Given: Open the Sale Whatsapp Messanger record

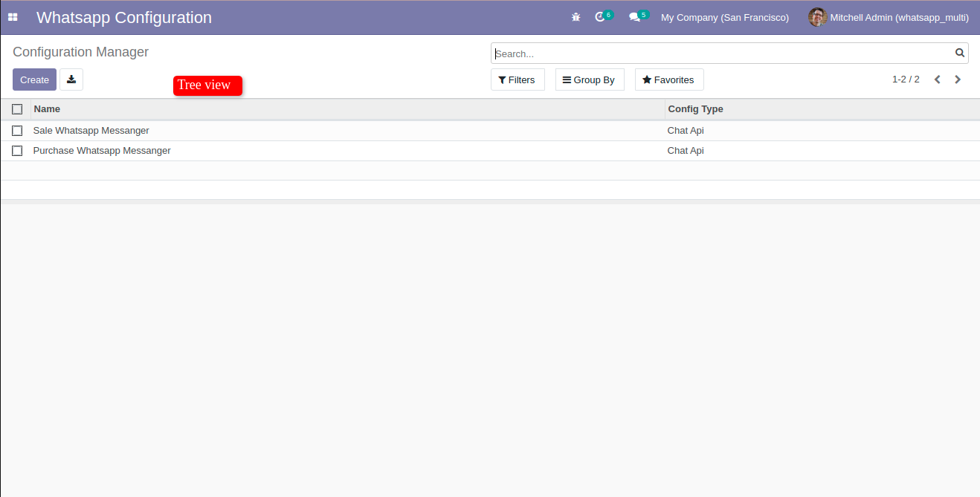Looking at the screenshot, I should point(91,131).
